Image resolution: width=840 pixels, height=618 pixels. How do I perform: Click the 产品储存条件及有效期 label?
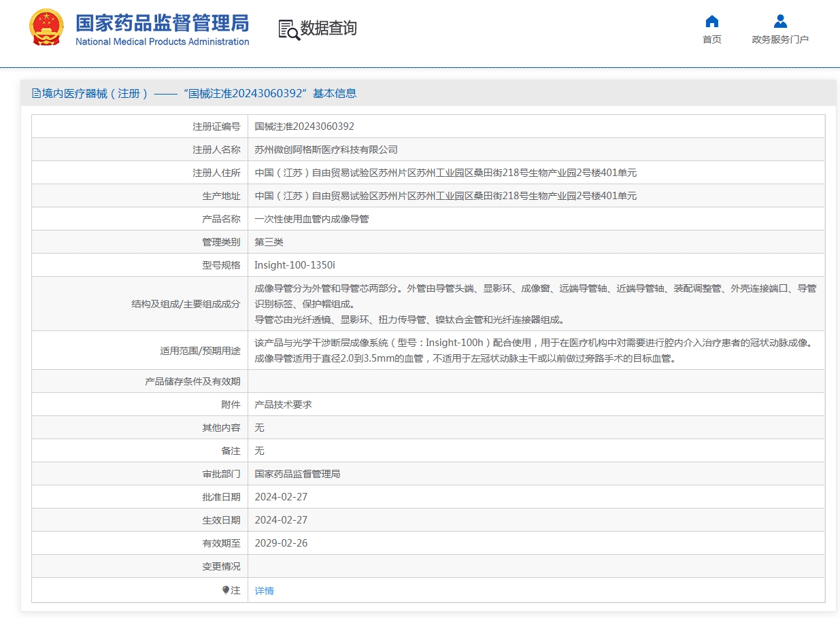[192, 381]
